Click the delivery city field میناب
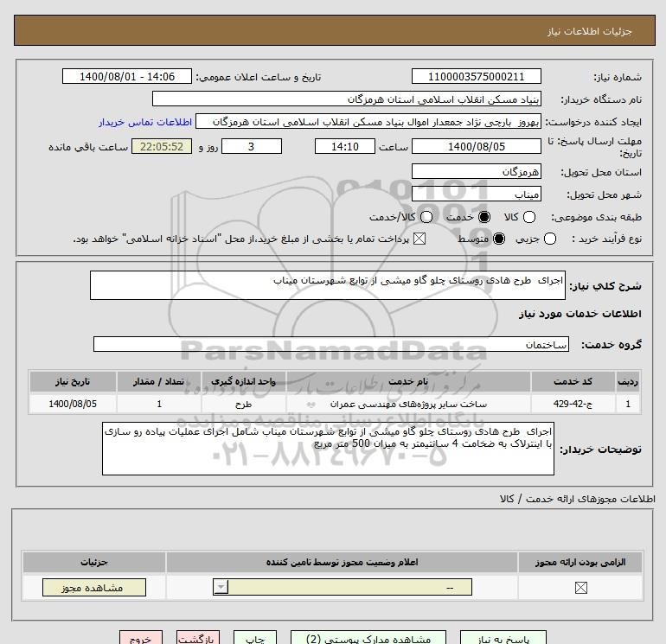The width and height of the screenshot is (666, 644). (x=476, y=194)
